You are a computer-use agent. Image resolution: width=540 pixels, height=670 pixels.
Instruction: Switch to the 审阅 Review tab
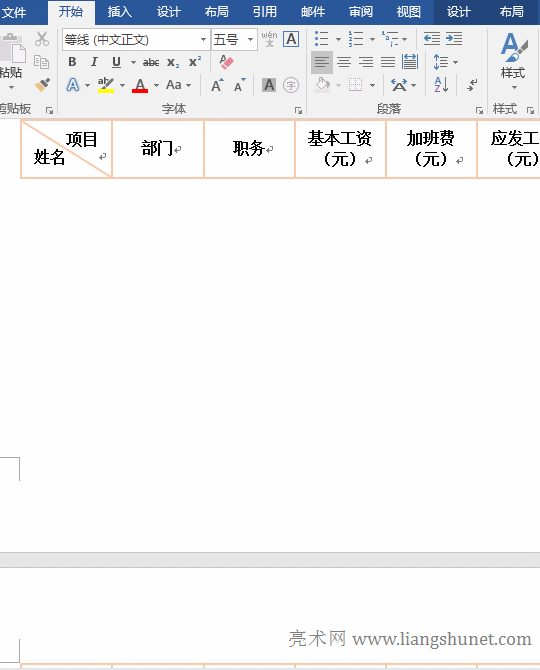(361, 12)
